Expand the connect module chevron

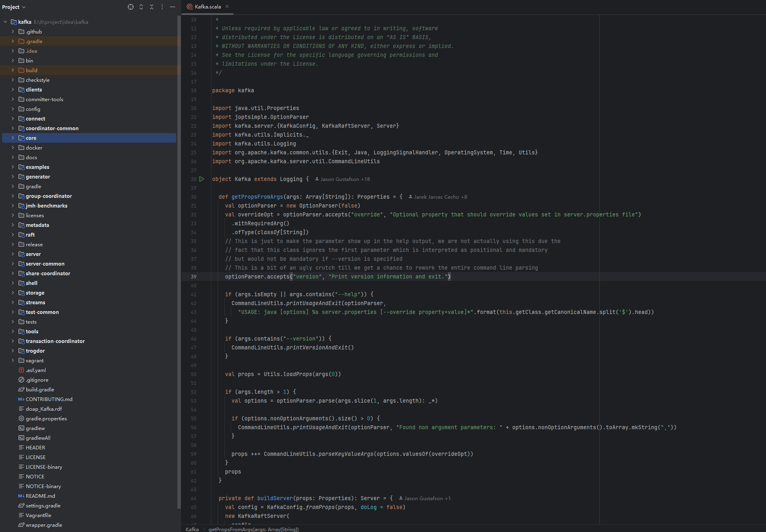(13, 118)
